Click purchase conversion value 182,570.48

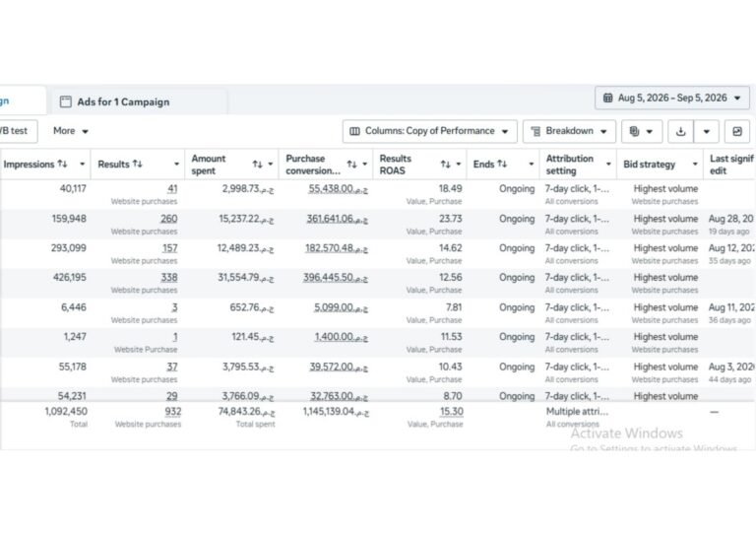point(336,248)
